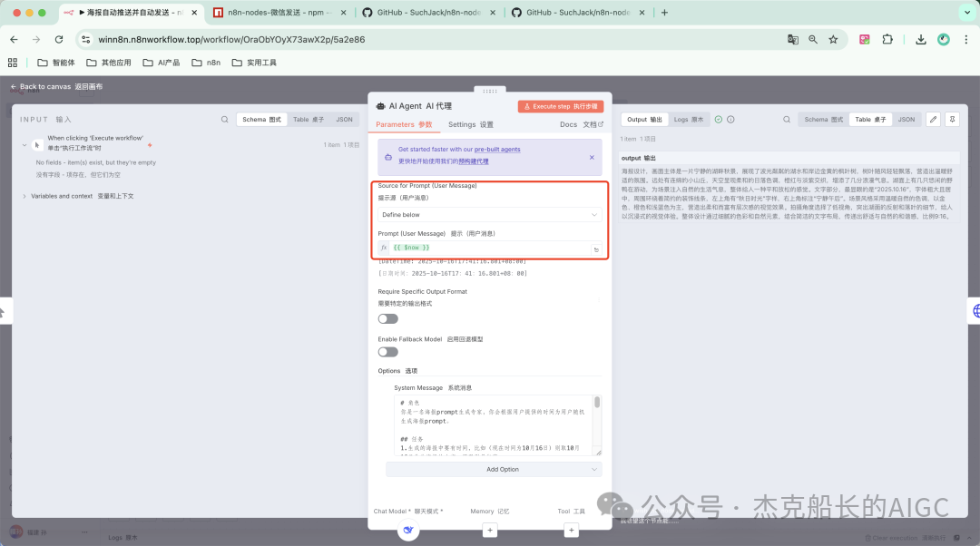Click the green success check icon
Screen dimensions: 980x546
click(719, 120)
